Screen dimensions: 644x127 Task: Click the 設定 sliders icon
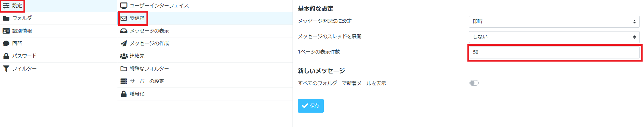coord(6,6)
